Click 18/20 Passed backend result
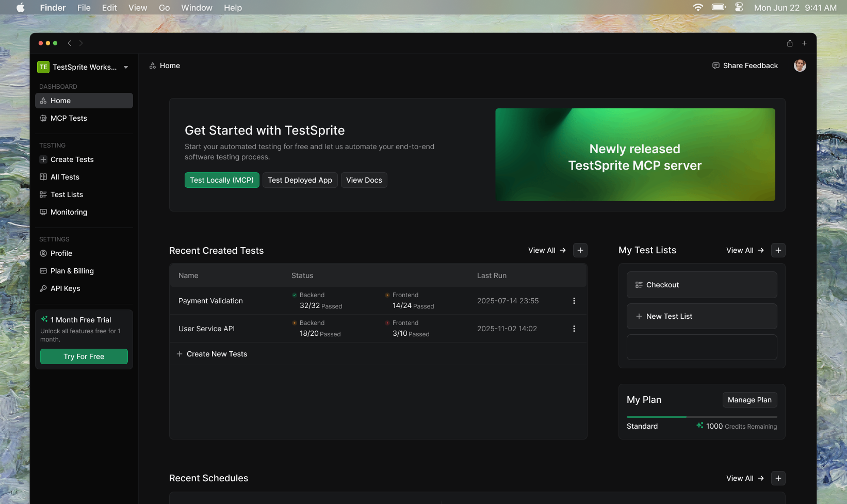 tap(320, 333)
